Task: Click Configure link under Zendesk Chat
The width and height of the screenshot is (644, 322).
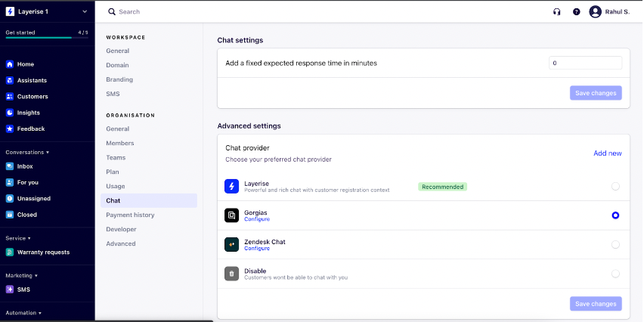Action: (257, 249)
